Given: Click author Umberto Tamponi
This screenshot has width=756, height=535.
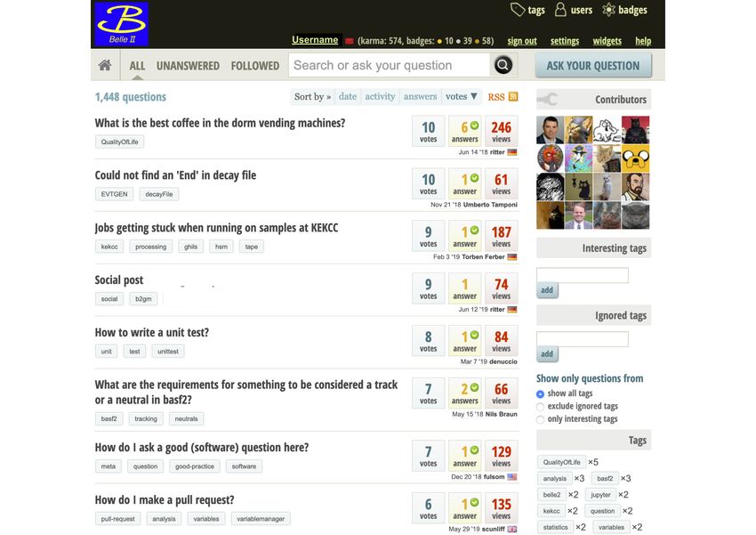Looking at the screenshot, I should point(490,205).
